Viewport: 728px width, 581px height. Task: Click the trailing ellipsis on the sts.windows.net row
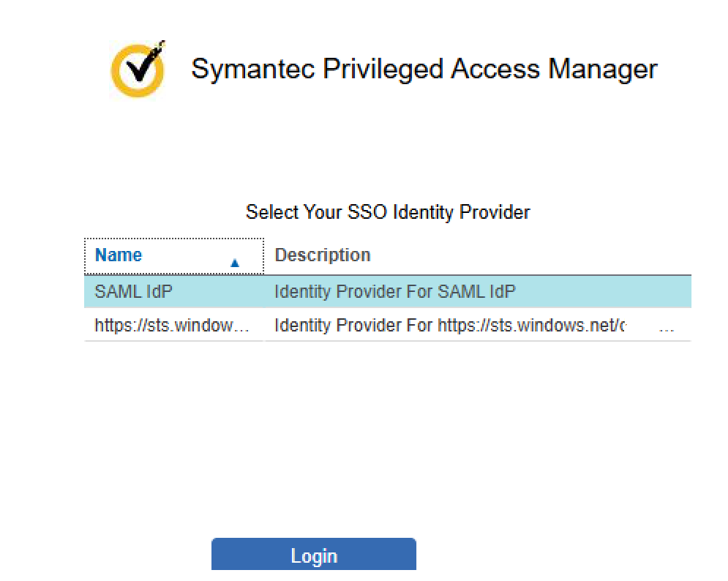[667, 329]
